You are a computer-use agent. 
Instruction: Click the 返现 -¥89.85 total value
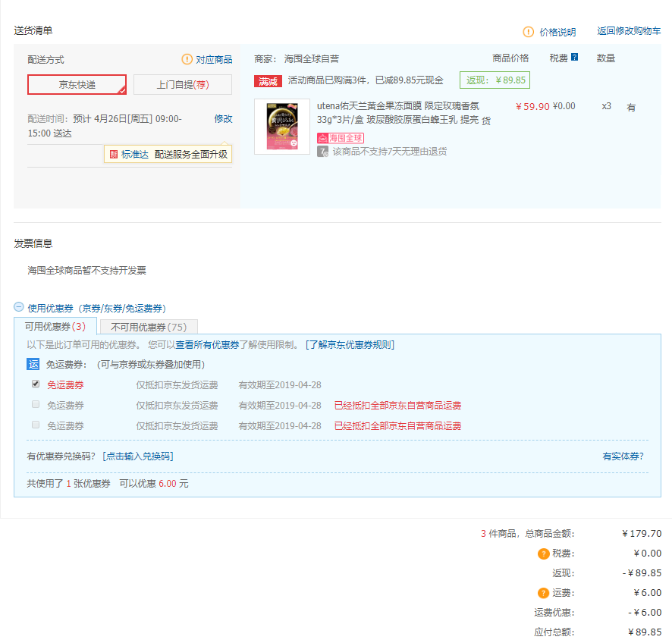642,573
